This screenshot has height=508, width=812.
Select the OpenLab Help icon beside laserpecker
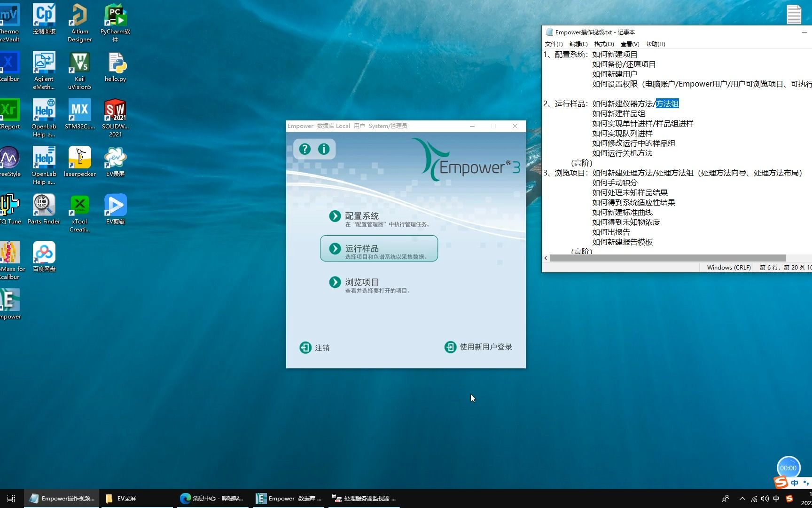tap(44, 165)
